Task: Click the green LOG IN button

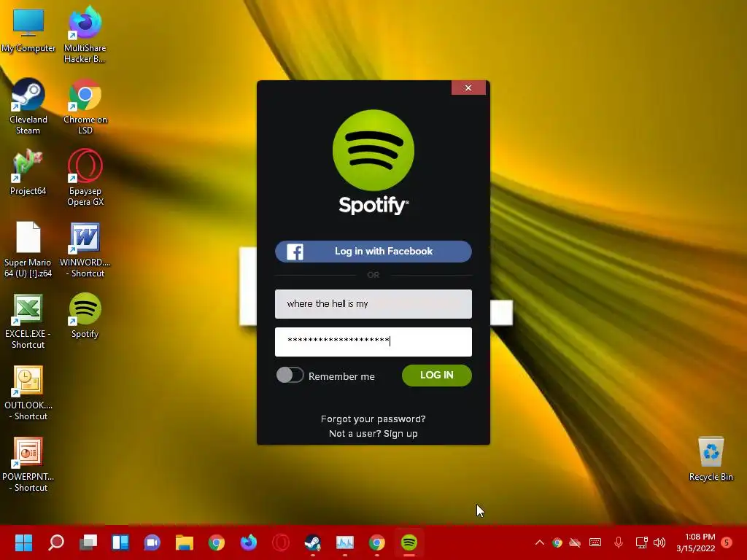Action: 437,376
